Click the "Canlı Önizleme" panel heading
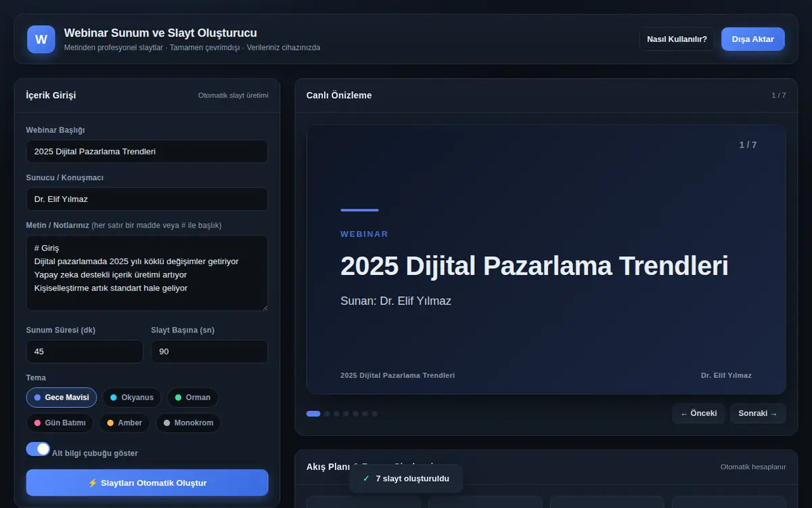The image size is (812, 508). point(339,96)
